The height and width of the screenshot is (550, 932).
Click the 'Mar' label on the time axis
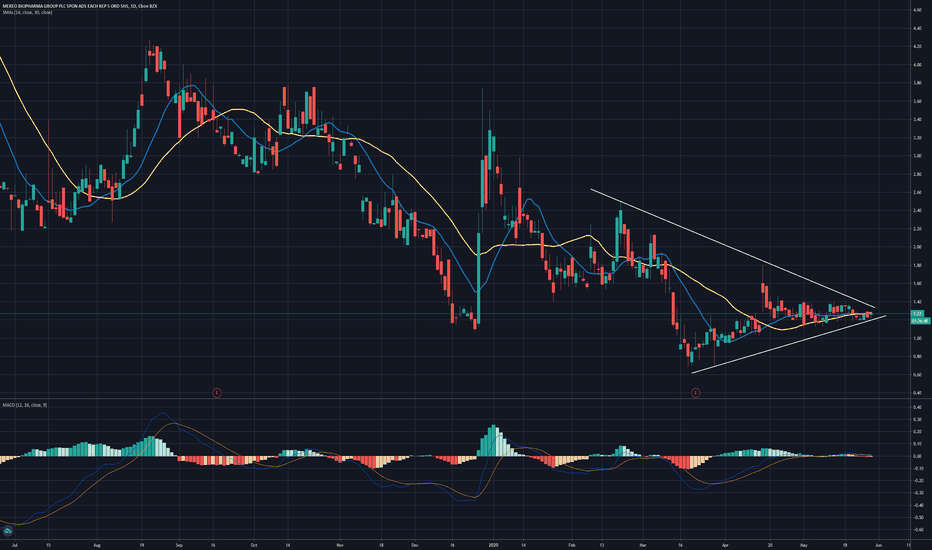tap(643, 545)
